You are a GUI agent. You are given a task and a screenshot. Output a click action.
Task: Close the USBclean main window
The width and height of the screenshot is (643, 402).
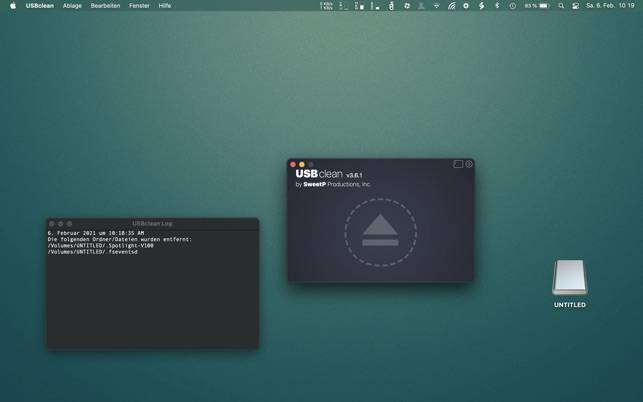click(x=293, y=164)
